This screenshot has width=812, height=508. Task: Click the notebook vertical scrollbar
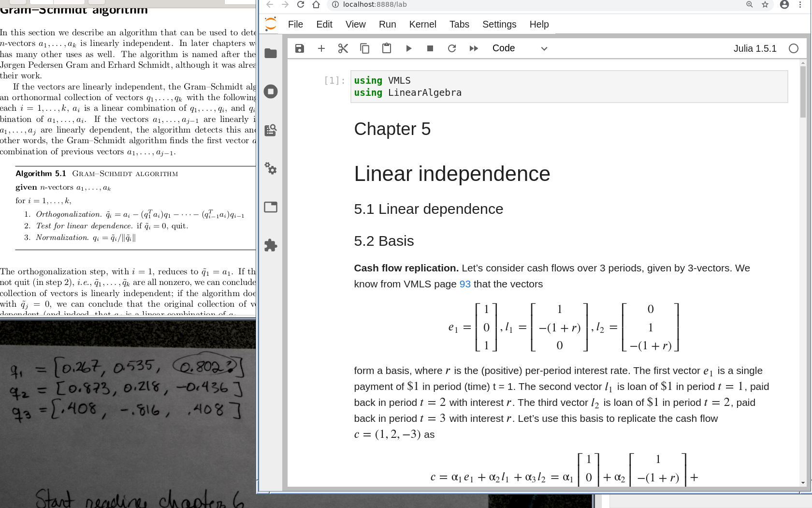pyautogui.click(x=803, y=92)
